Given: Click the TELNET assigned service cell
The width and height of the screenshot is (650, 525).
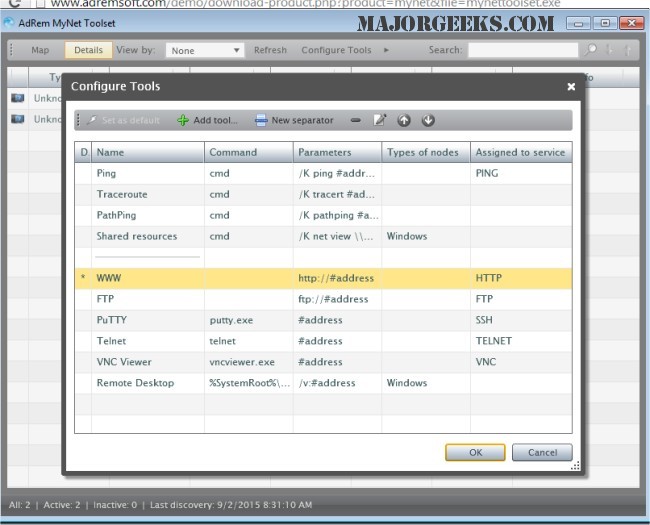Looking at the screenshot, I should 521,341.
